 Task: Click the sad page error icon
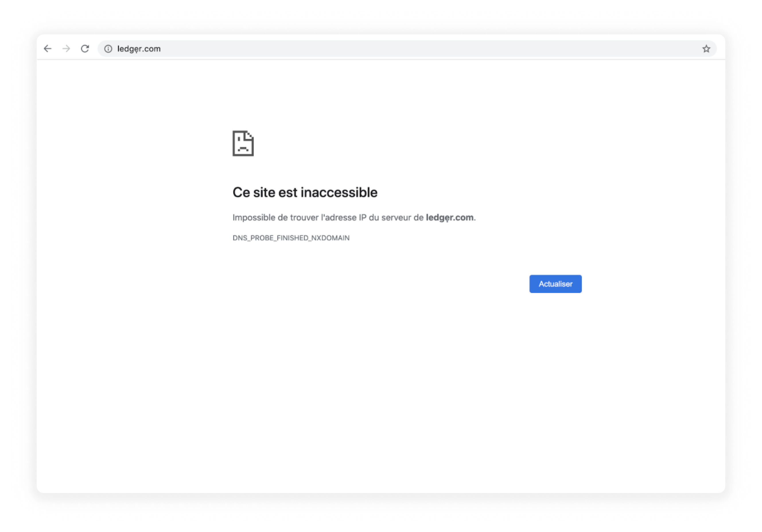point(243,143)
